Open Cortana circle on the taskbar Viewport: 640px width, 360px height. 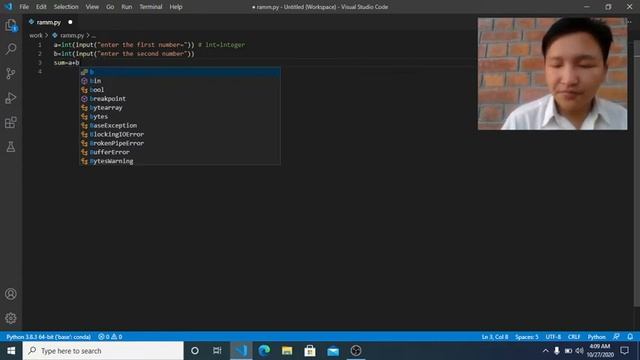195,351
